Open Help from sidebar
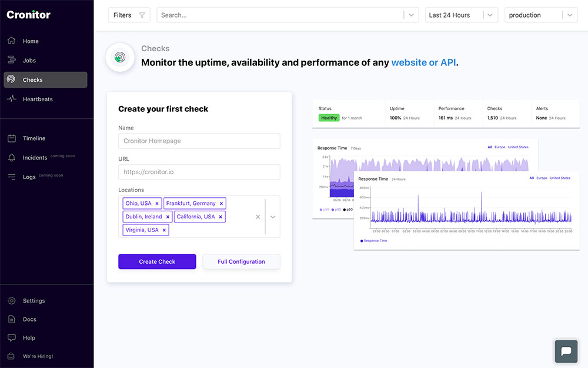Viewport: 588px width, 368px height. click(x=29, y=337)
